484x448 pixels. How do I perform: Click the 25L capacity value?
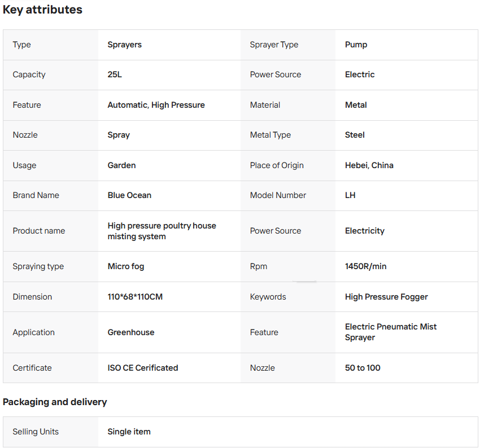coord(115,74)
